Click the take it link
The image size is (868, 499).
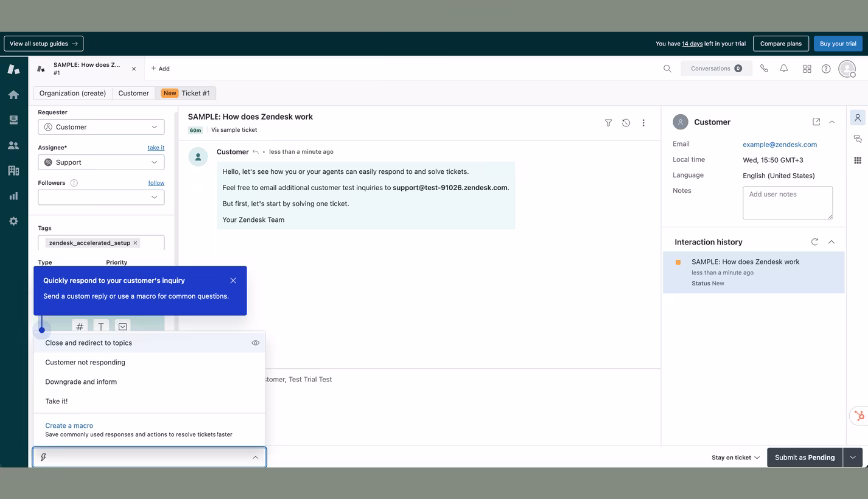[156, 148]
